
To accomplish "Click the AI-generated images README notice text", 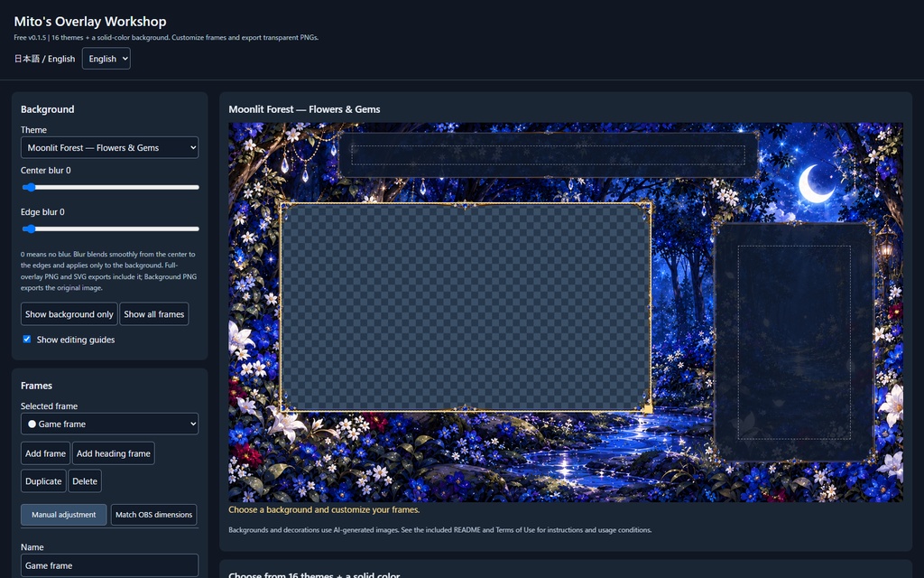I will 439,529.
